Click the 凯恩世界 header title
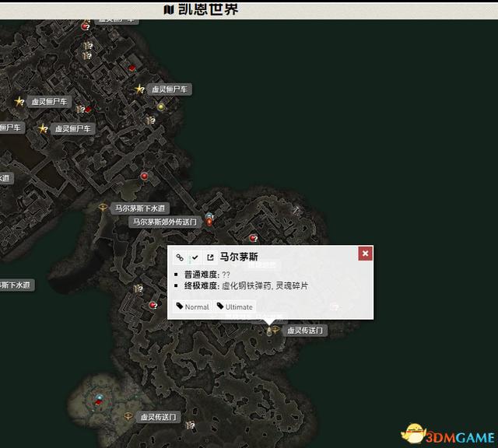 [x=208, y=9]
